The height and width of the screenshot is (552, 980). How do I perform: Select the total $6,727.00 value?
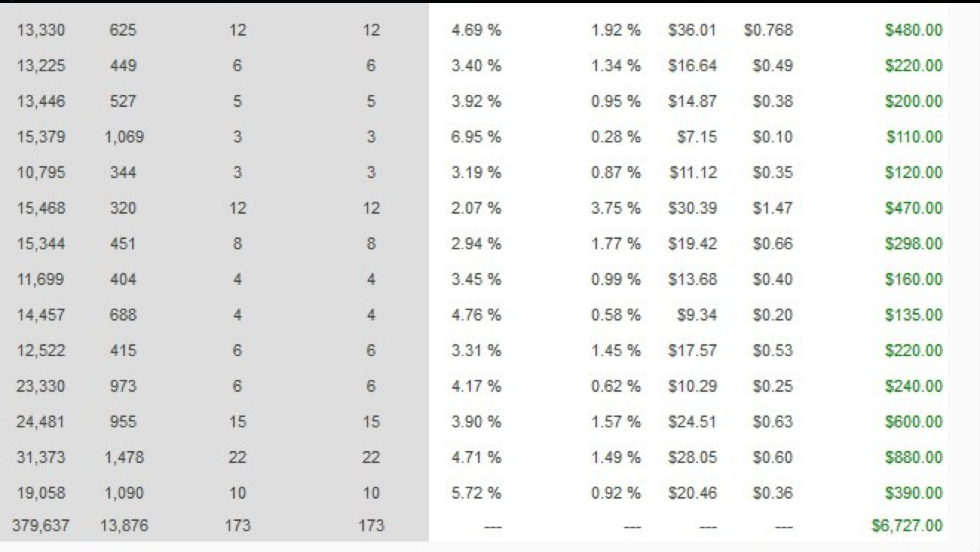907,526
